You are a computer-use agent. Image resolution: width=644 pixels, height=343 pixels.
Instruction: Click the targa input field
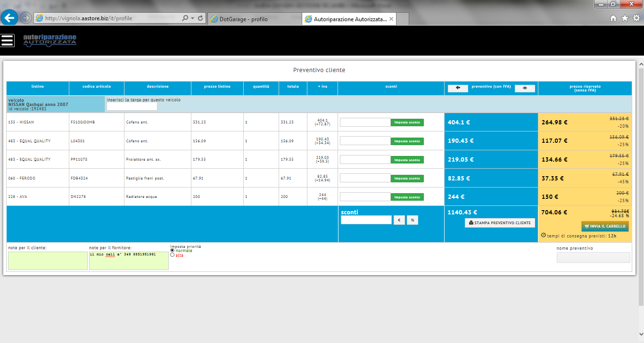[132, 107]
